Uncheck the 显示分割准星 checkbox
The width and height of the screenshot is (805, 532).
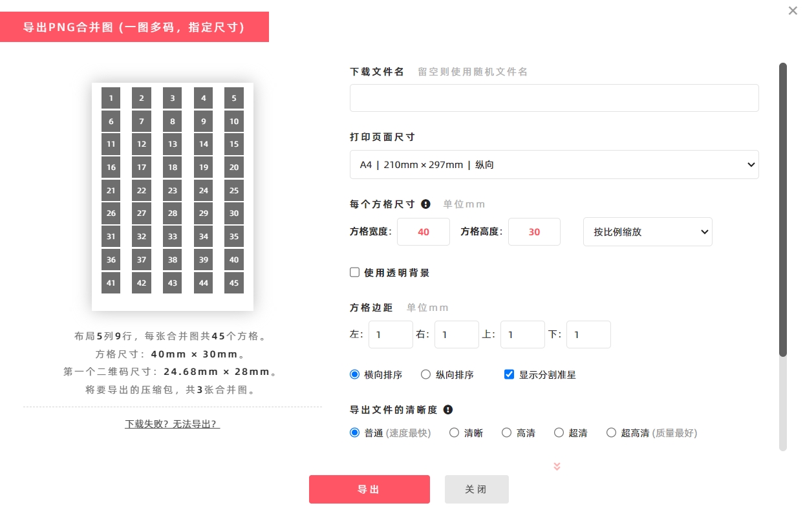click(x=509, y=374)
